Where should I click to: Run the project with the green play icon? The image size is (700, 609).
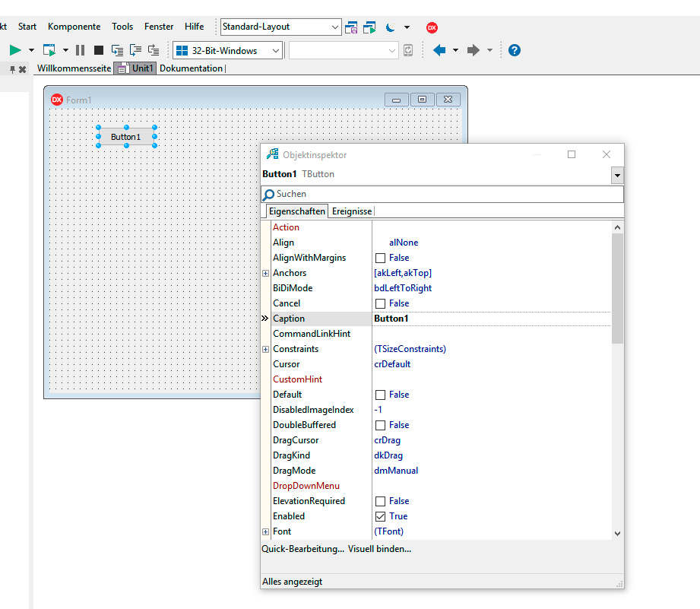(x=15, y=50)
